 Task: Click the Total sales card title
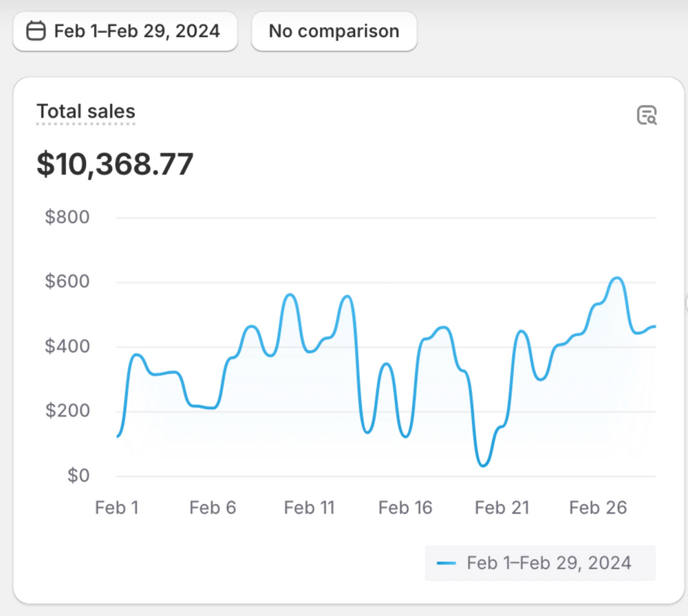tap(86, 111)
